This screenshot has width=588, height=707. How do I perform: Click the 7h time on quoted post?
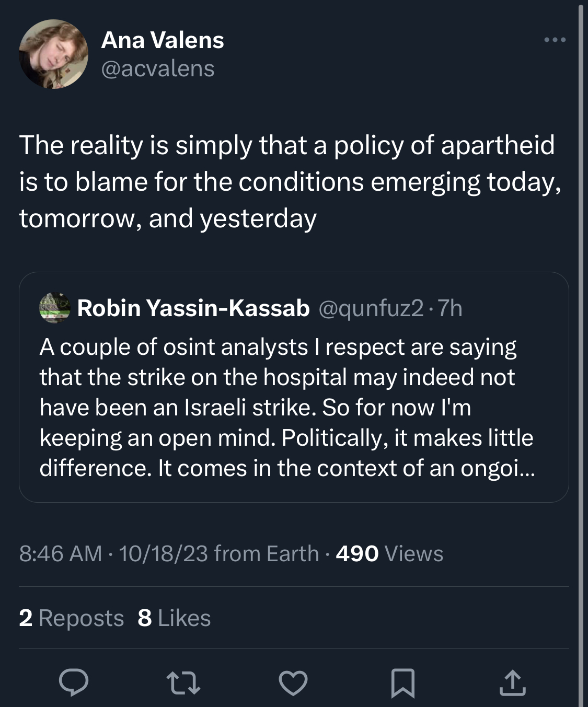450,308
